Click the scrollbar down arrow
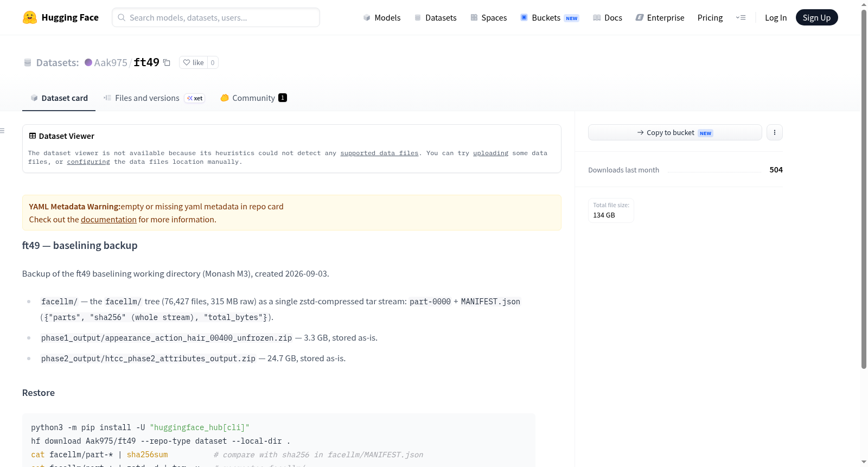This screenshot has height=467, width=868. (864, 462)
